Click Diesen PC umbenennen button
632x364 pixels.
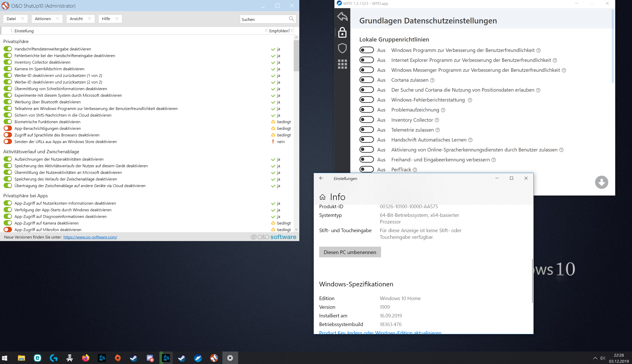tap(350, 252)
